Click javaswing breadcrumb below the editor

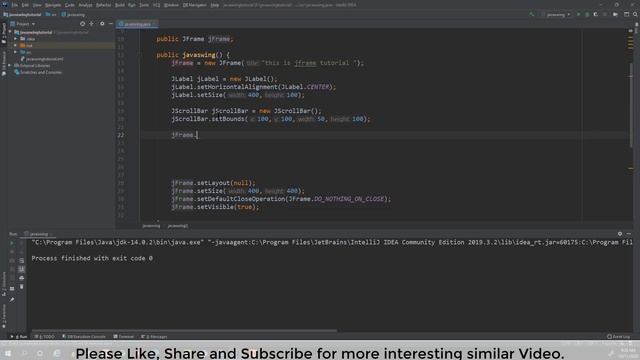(151, 226)
